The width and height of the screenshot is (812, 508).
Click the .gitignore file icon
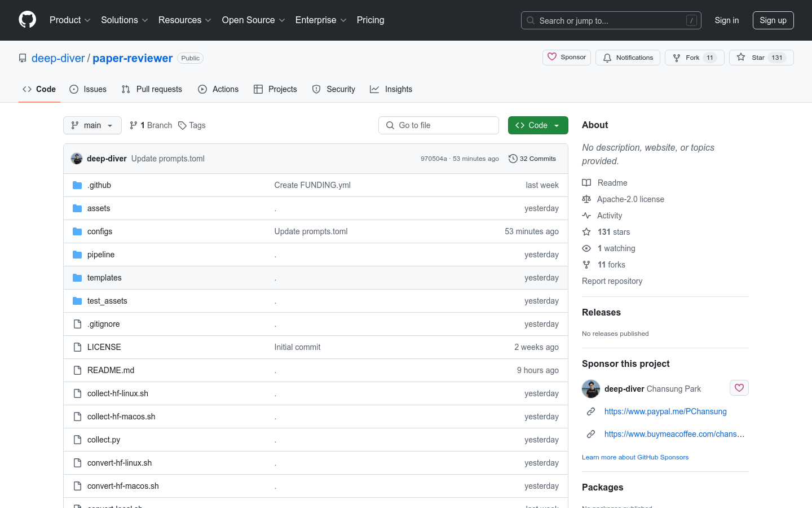(77, 324)
